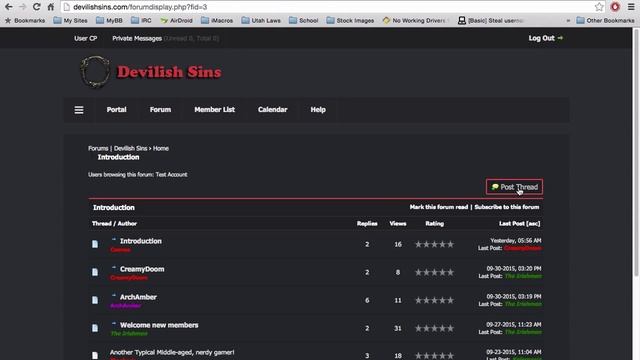Image resolution: width=640 pixels, height=360 pixels.
Task: Open the Chrome hamburger menu
Action: coord(631,7)
